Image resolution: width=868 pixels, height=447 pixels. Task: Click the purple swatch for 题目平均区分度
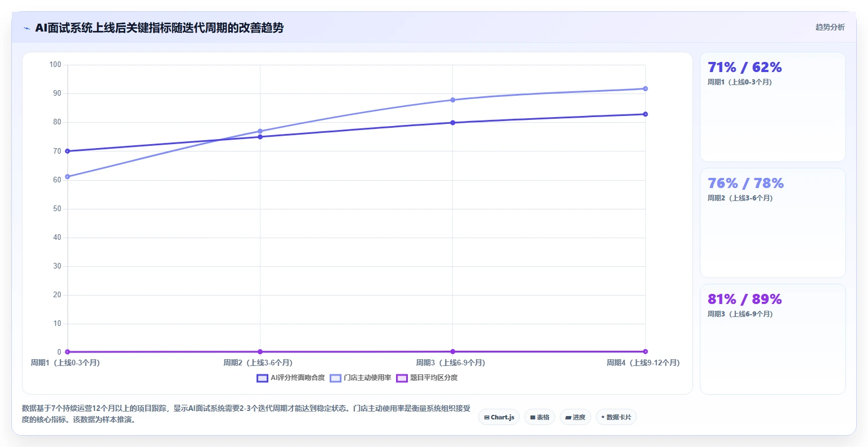[x=402, y=378]
